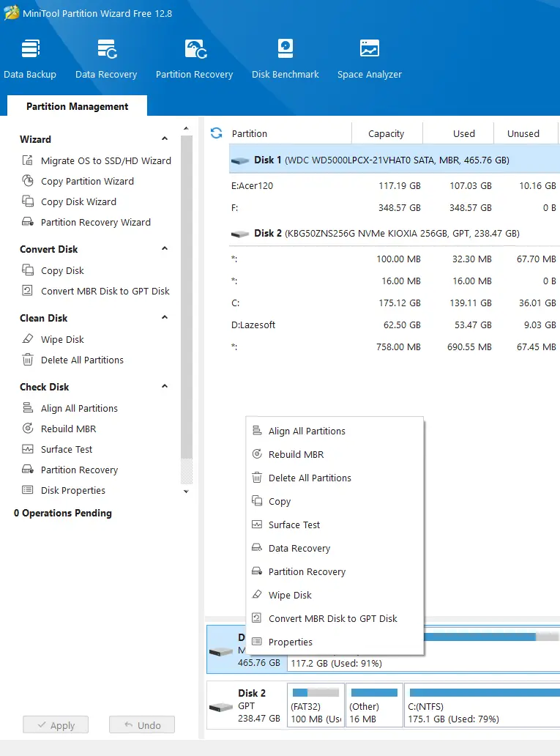Screen dimensions: 560x756
Task: Collapse the Clean Disk section
Action: pyautogui.click(x=164, y=318)
